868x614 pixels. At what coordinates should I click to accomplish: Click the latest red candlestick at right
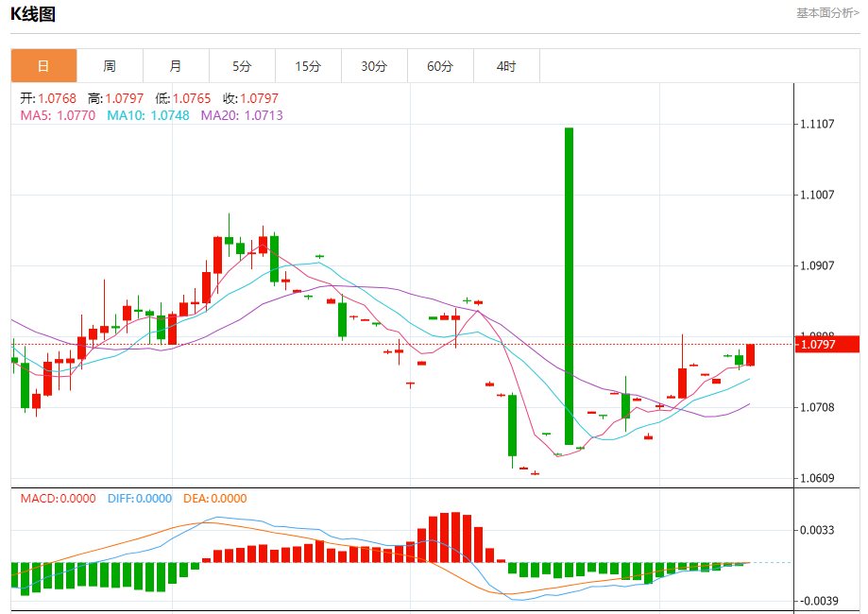751,354
